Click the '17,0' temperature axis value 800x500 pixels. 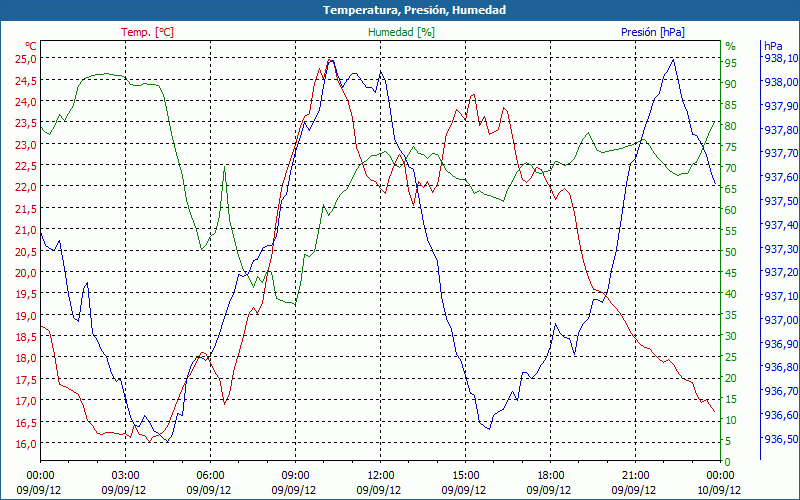[x=25, y=401]
